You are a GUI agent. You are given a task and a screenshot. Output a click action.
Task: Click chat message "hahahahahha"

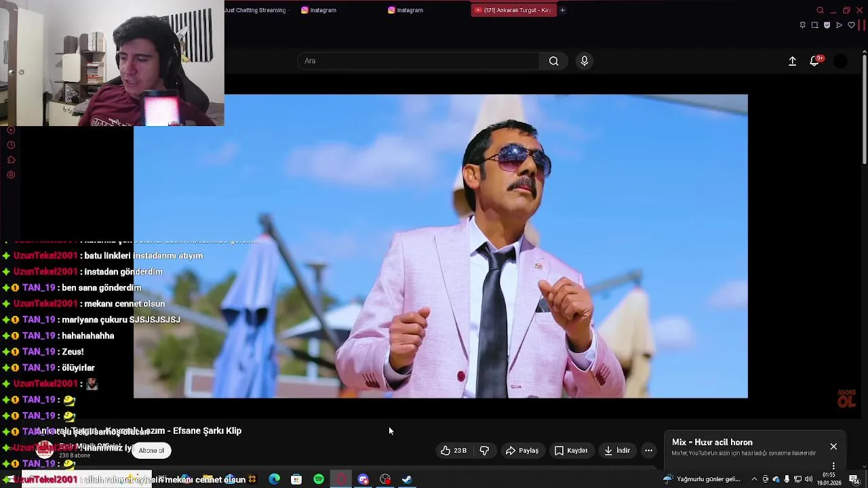pos(87,335)
